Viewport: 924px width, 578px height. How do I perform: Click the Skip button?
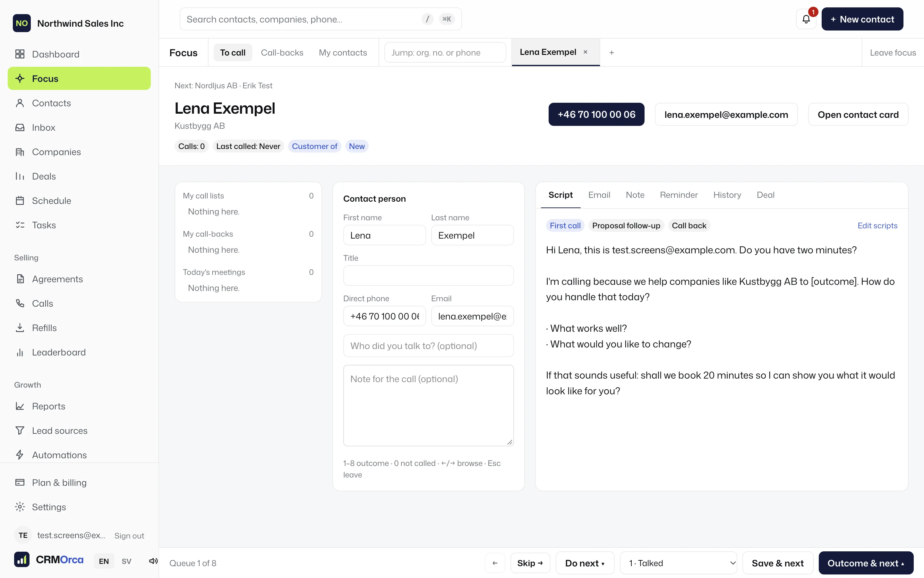click(530, 563)
